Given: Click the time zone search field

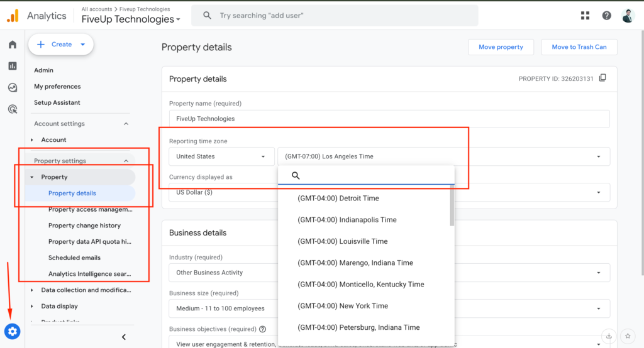Looking at the screenshot, I should coord(367,176).
